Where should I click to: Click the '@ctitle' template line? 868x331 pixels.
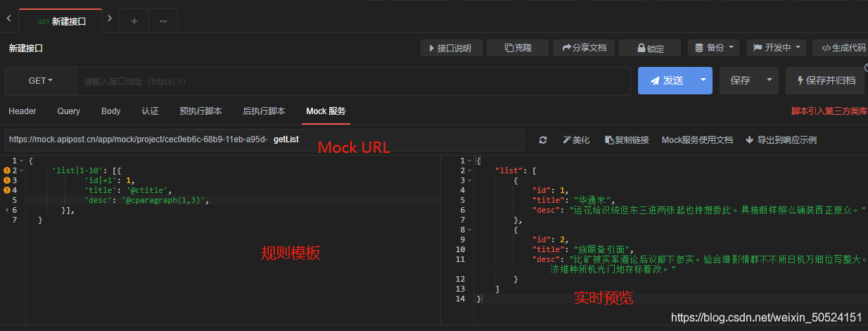(x=128, y=190)
